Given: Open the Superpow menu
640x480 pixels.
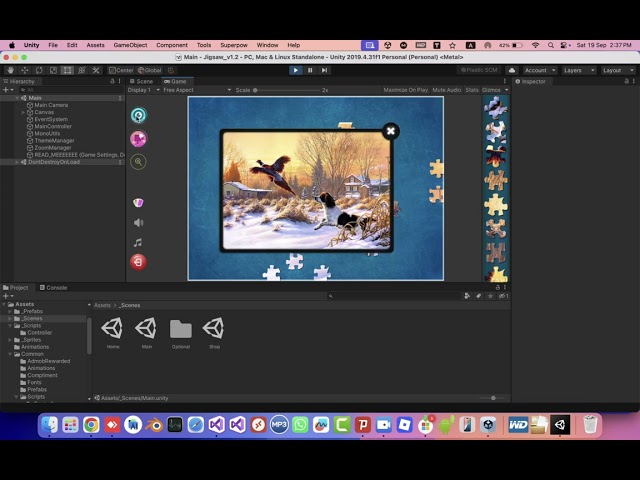Looking at the screenshot, I should pyautogui.click(x=234, y=45).
